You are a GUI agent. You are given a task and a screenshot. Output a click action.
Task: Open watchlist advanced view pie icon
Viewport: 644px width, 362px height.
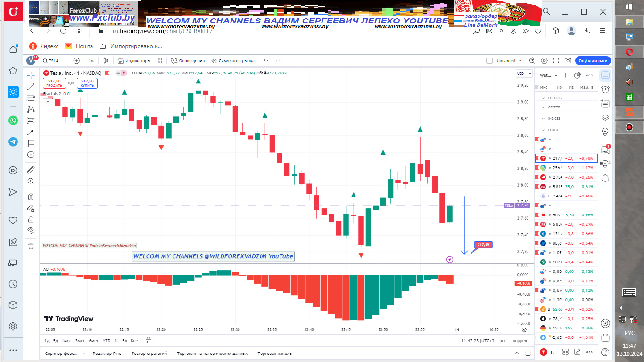[x=578, y=75]
